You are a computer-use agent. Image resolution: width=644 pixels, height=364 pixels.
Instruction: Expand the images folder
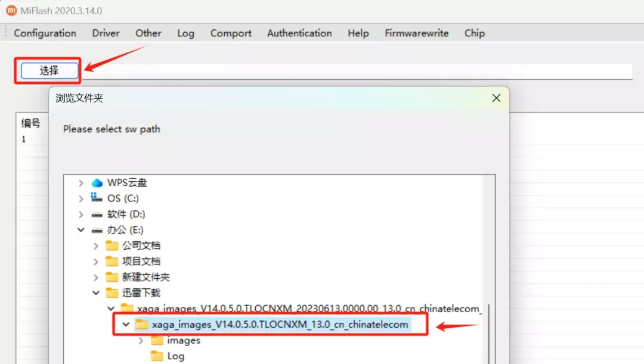[x=141, y=341]
